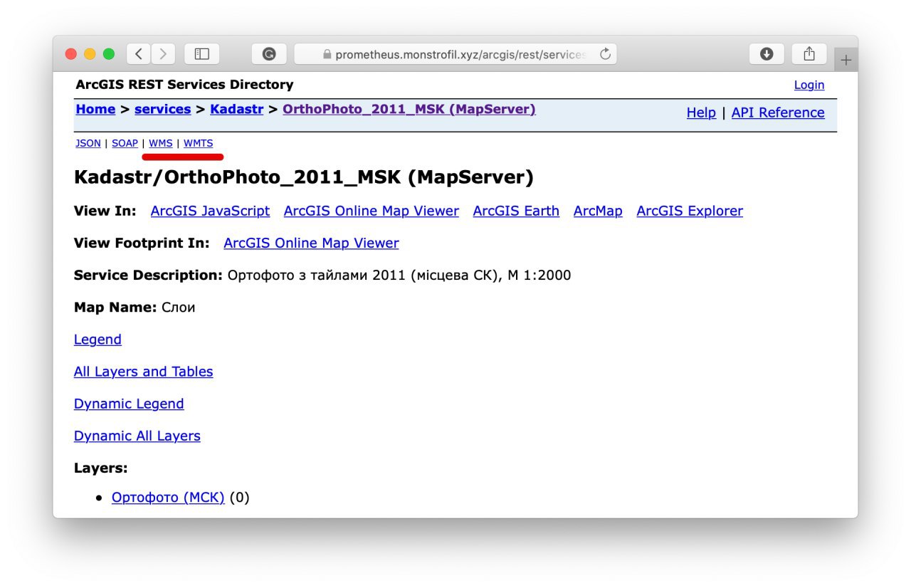Open the services breadcrumb link
The height and width of the screenshot is (588, 911).
162,109
